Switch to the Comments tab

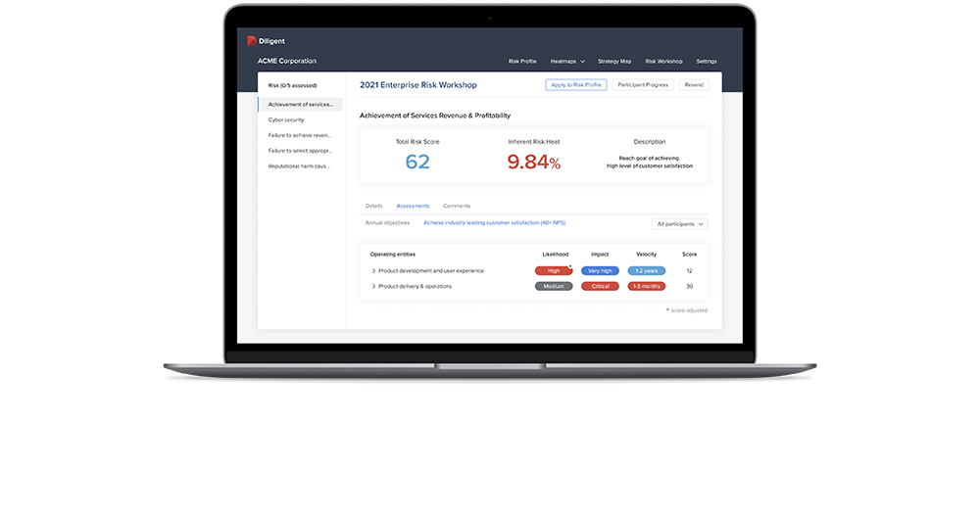[457, 206]
